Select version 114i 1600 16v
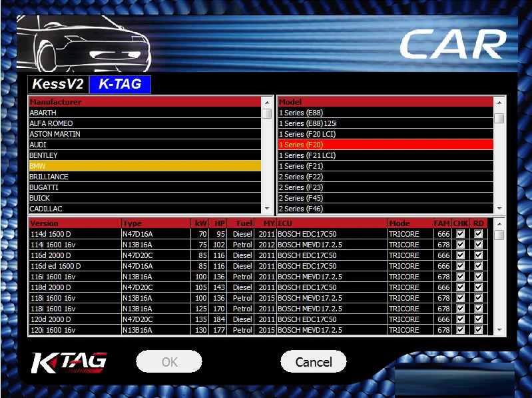The width and height of the screenshot is (532, 398). click(x=75, y=245)
